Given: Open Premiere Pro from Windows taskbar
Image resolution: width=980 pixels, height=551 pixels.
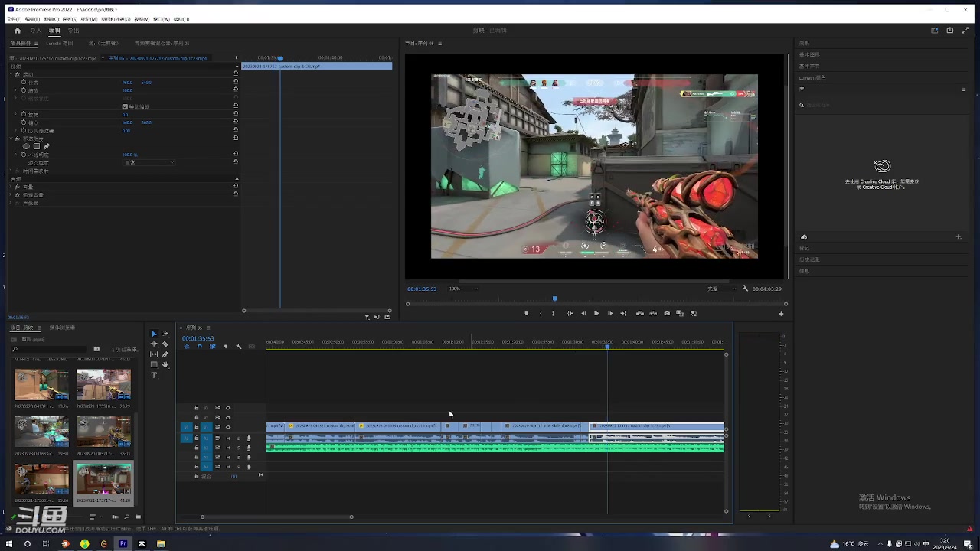Looking at the screenshot, I should pos(122,544).
